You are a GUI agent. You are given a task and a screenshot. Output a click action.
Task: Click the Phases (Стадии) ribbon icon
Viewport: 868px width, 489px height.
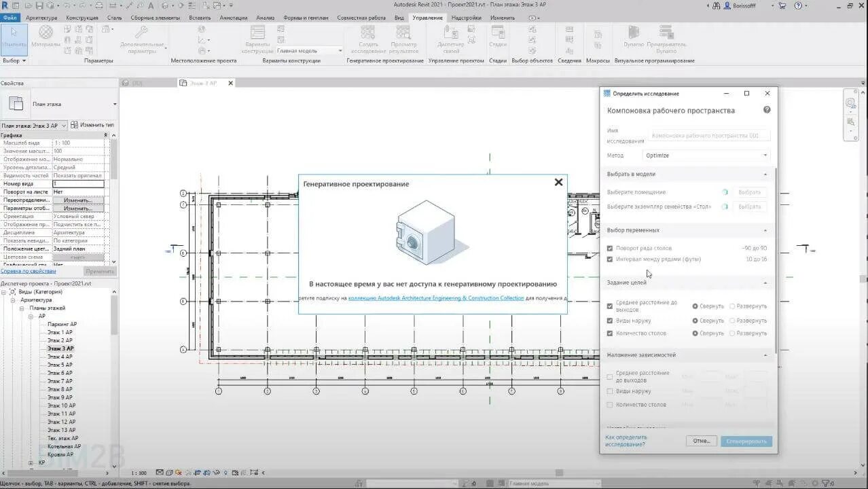(498, 32)
